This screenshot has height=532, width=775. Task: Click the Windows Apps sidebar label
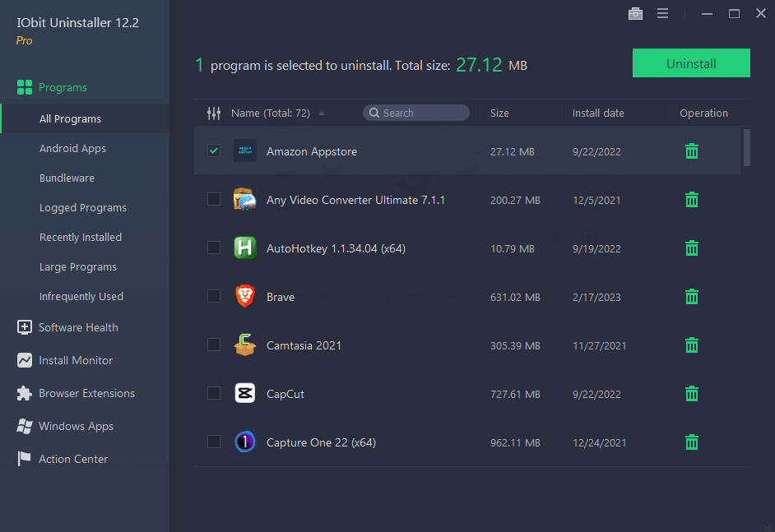[x=77, y=426]
